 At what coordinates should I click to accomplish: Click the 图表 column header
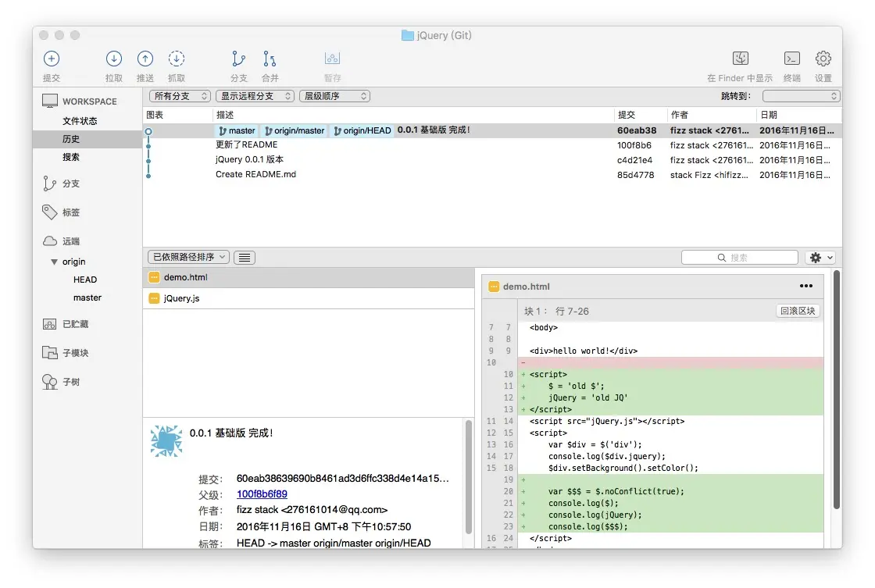(178, 115)
